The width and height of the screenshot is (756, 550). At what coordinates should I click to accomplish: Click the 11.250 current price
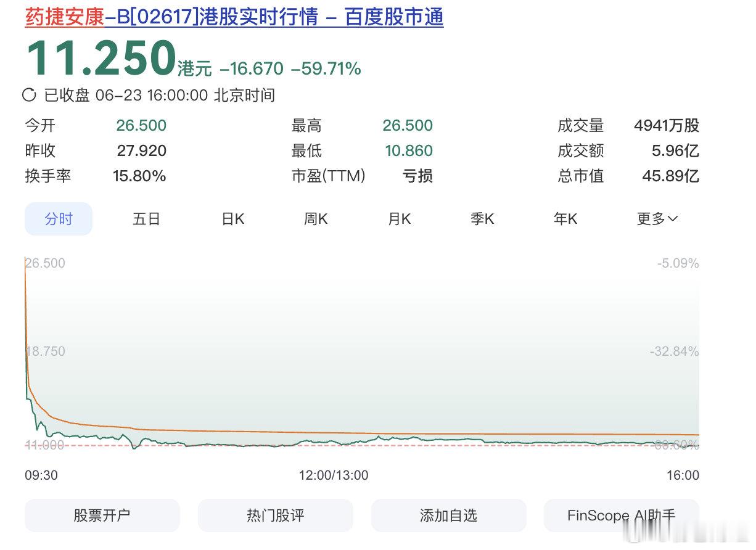[x=101, y=59]
